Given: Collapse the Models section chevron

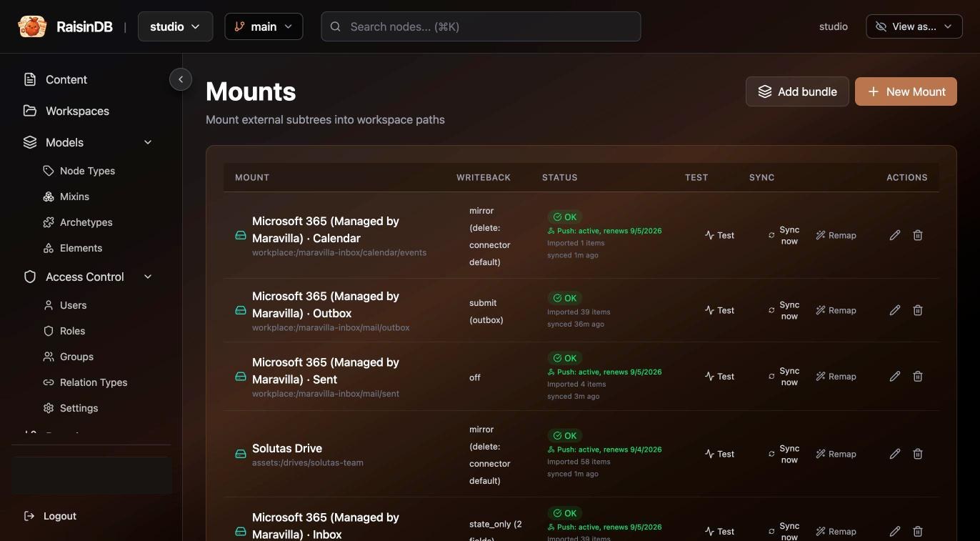Looking at the screenshot, I should (148, 142).
